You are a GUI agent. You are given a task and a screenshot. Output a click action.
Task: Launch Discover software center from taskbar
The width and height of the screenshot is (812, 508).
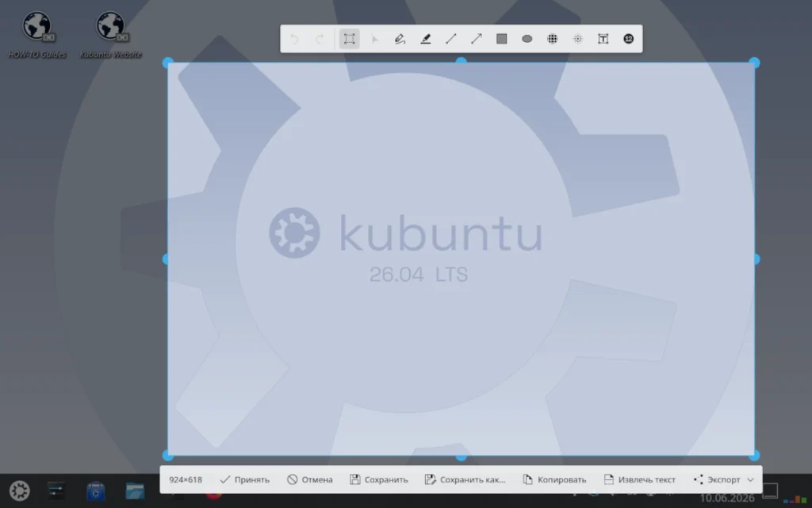click(x=95, y=491)
